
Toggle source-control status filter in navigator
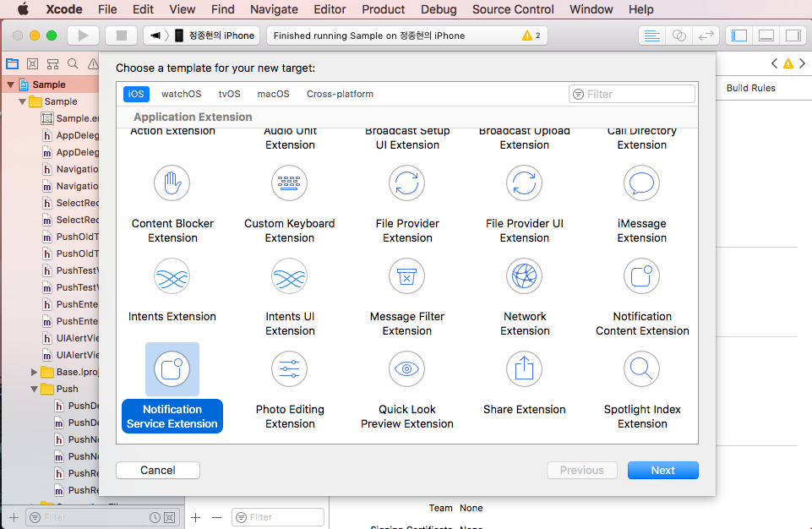(x=169, y=517)
